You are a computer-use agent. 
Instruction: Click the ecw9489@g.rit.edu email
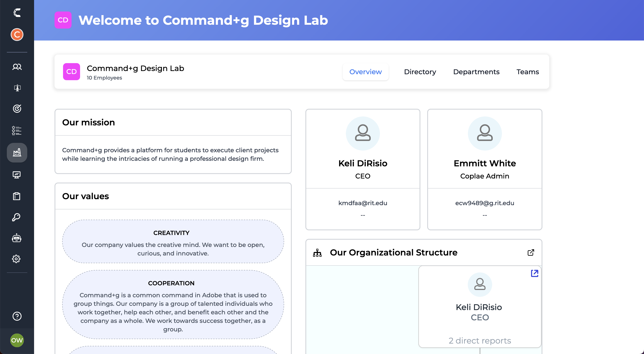484,203
